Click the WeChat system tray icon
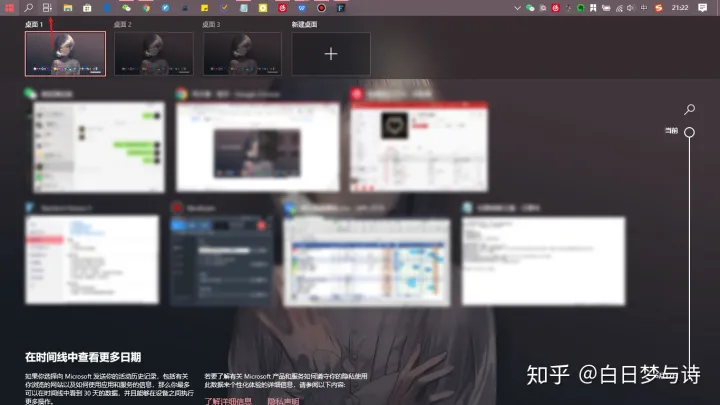 [x=530, y=8]
